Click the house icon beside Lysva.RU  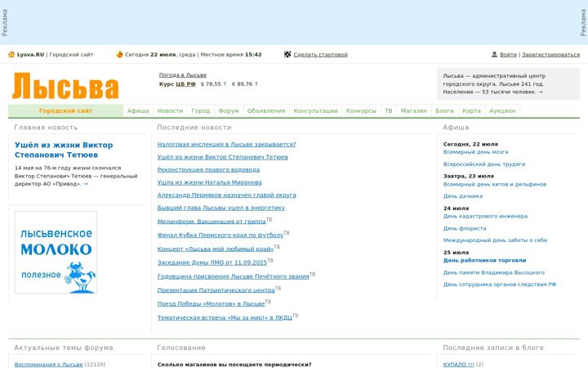(11, 55)
